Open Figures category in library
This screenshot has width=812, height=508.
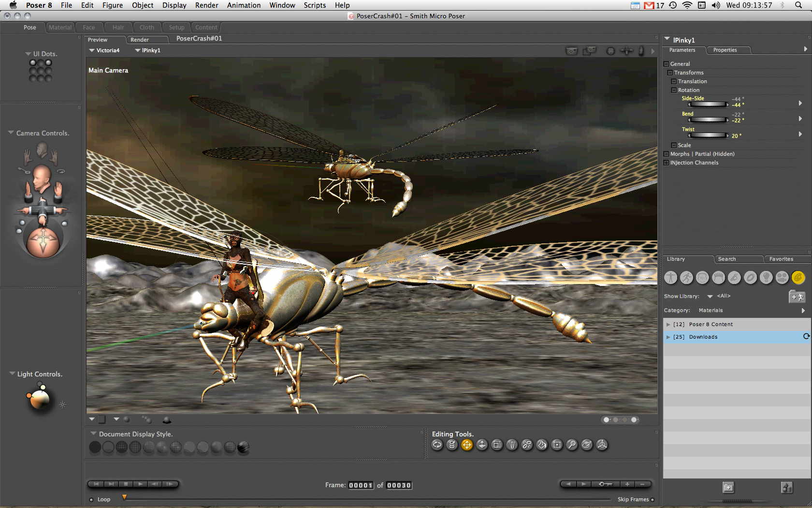point(671,277)
